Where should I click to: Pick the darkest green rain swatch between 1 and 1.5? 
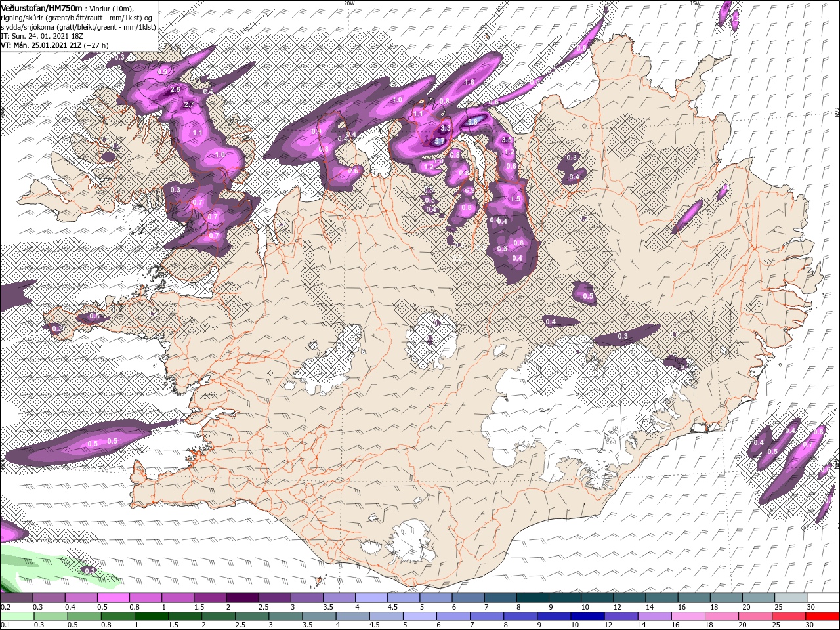point(150,616)
